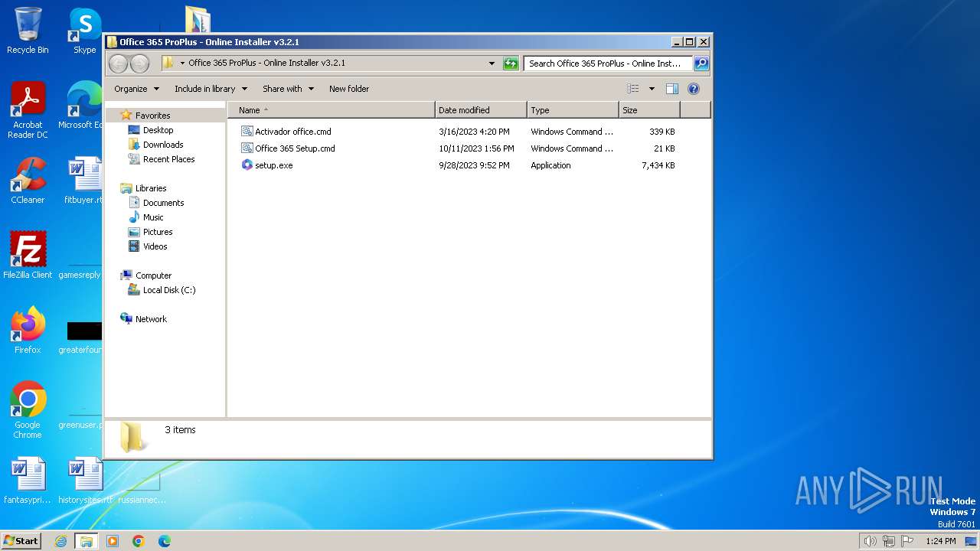Open Videos library in the sidebar
The width and height of the screenshot is (980, 551).
[155, 246]
